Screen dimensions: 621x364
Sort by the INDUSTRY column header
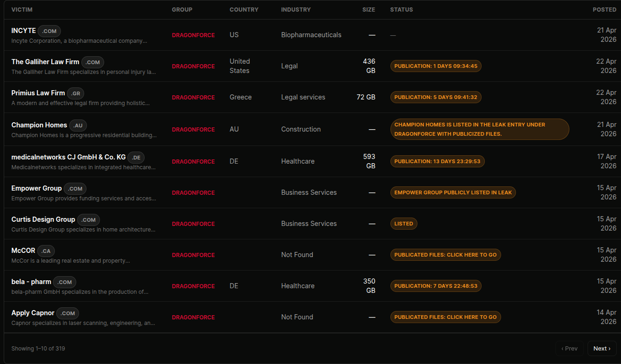[296, 10]
